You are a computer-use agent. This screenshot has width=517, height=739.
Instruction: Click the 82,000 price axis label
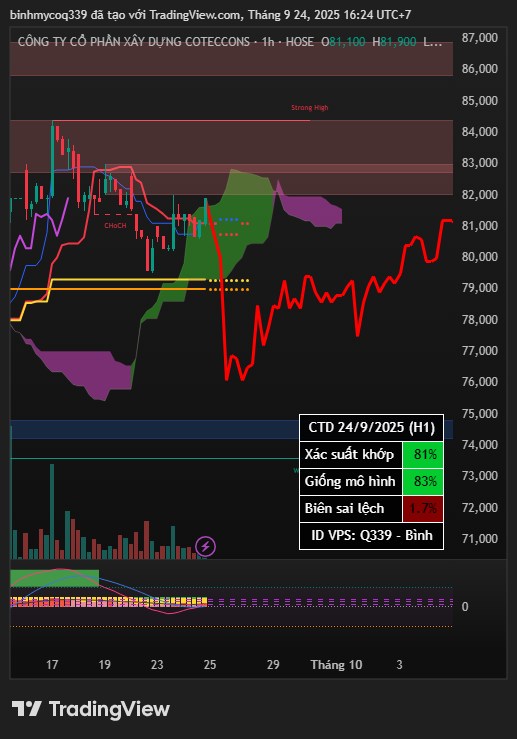(x=479, y=194)
